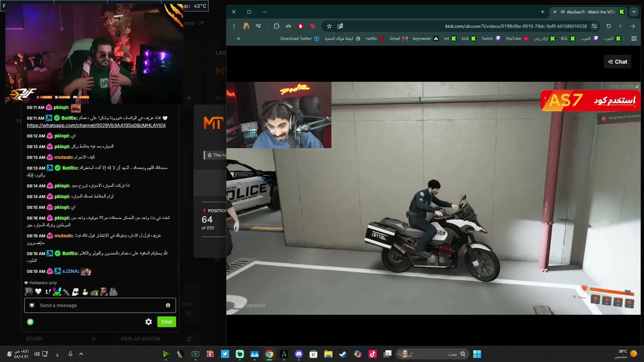Open the keymaster bookmark
644x362 pixels.
click(x=426, y=39)
